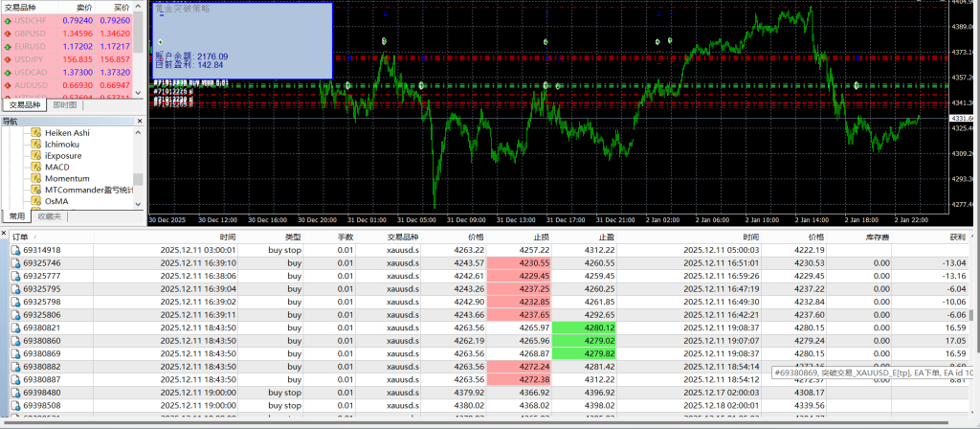Sort orders by the 订单 column header
Viewport: 980px width, 429px height.
(21, 237)
